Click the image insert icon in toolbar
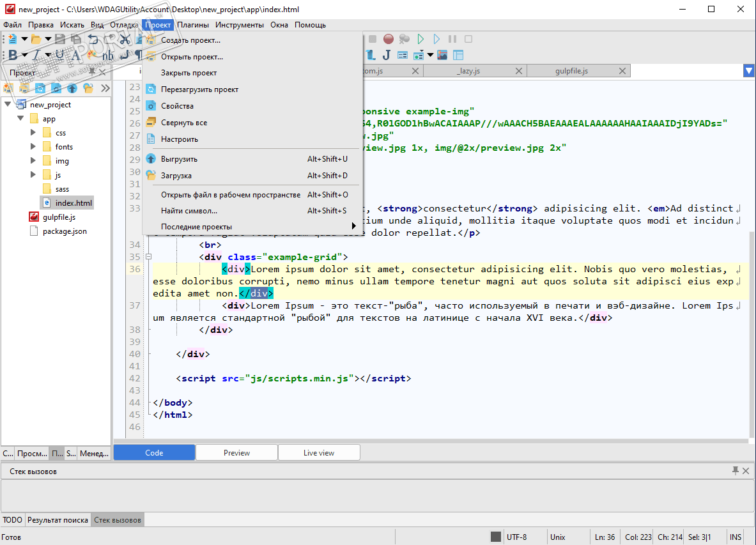This screenshot has height=545, width=756. click(442, 56)
